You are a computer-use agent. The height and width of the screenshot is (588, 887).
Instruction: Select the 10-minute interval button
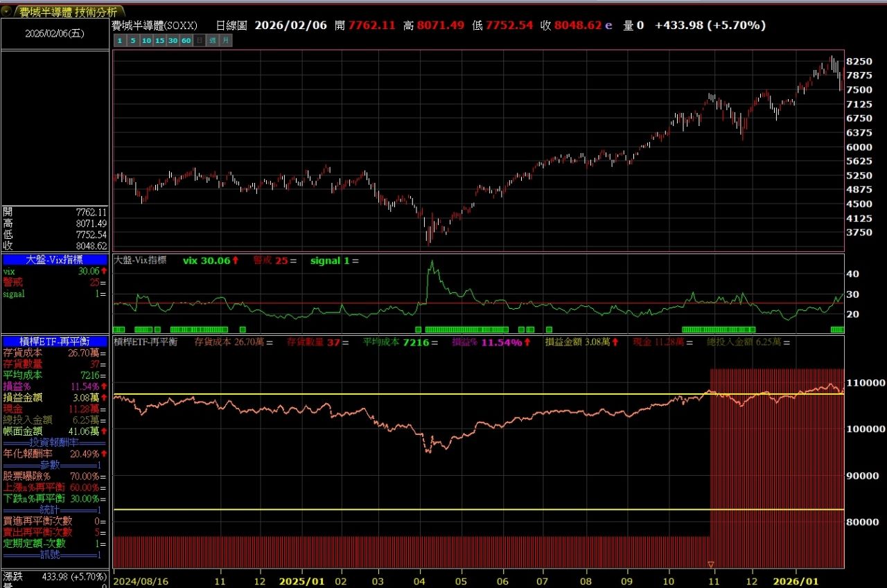146,41
